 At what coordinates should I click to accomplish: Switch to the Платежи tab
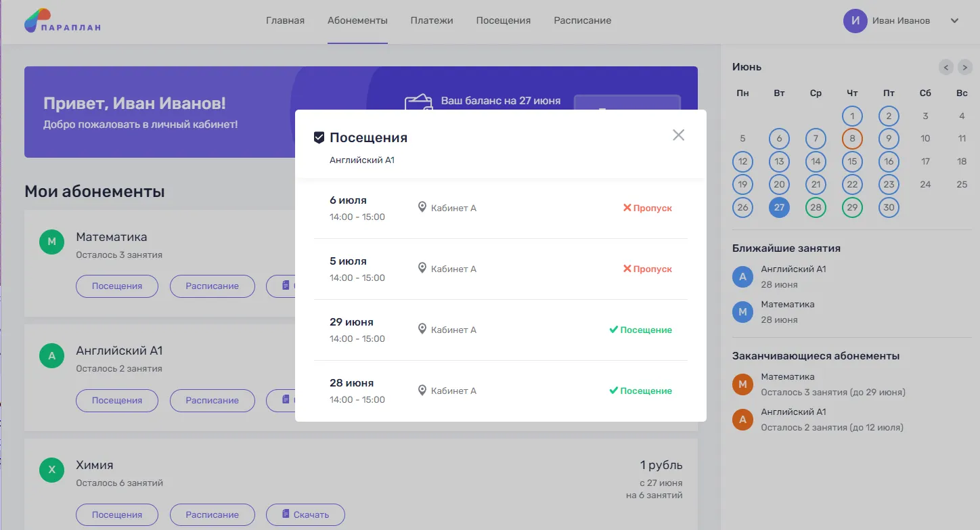431,20
